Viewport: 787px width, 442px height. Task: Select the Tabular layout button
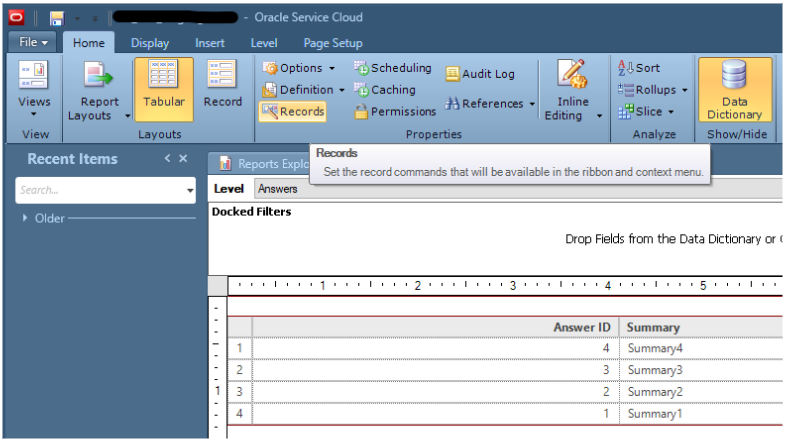tap(164, 89)
